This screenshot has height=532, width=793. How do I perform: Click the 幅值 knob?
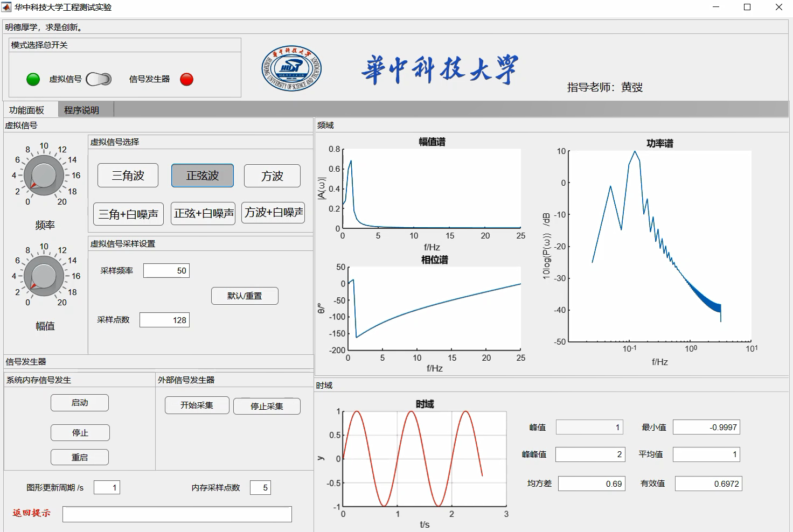pos(44,276)
